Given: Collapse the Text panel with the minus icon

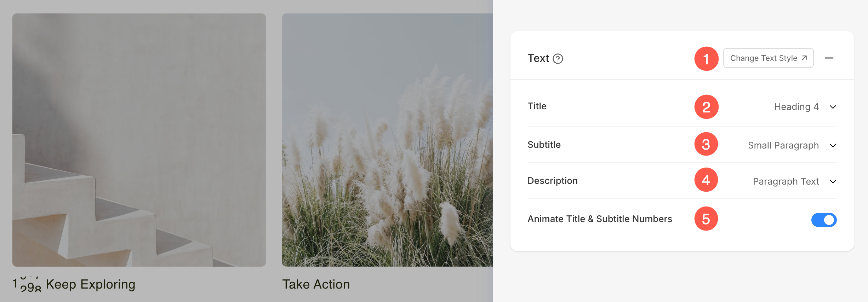Looking at the screenshot, I should point(829,58).
